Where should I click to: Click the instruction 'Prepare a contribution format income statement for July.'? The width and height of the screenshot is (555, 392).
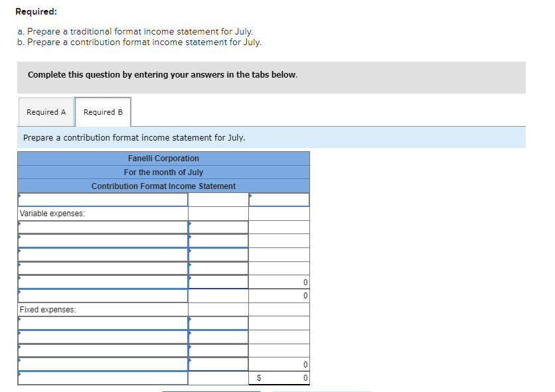click(x=134, y=137)
